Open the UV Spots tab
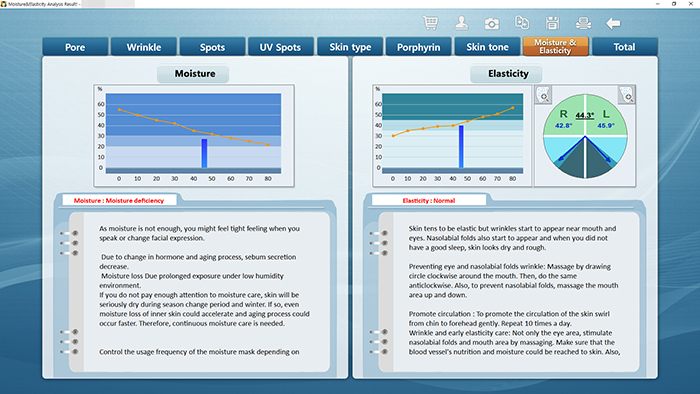700x394 pixels. tap(280, 47)
